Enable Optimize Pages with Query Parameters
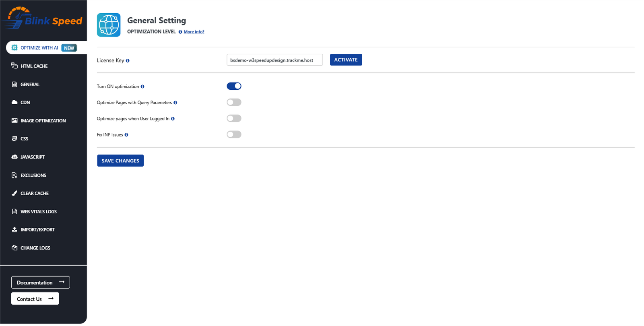Screen dimensions: 644x326 (234, 102)
